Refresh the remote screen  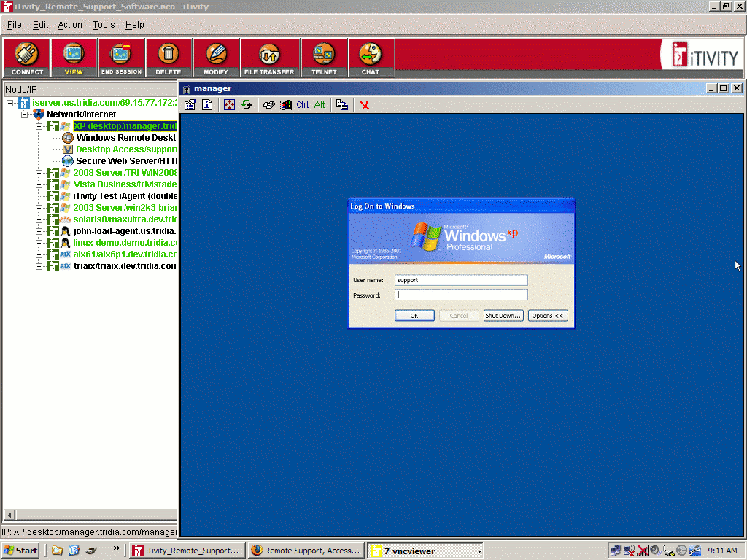tap(247, 105)
